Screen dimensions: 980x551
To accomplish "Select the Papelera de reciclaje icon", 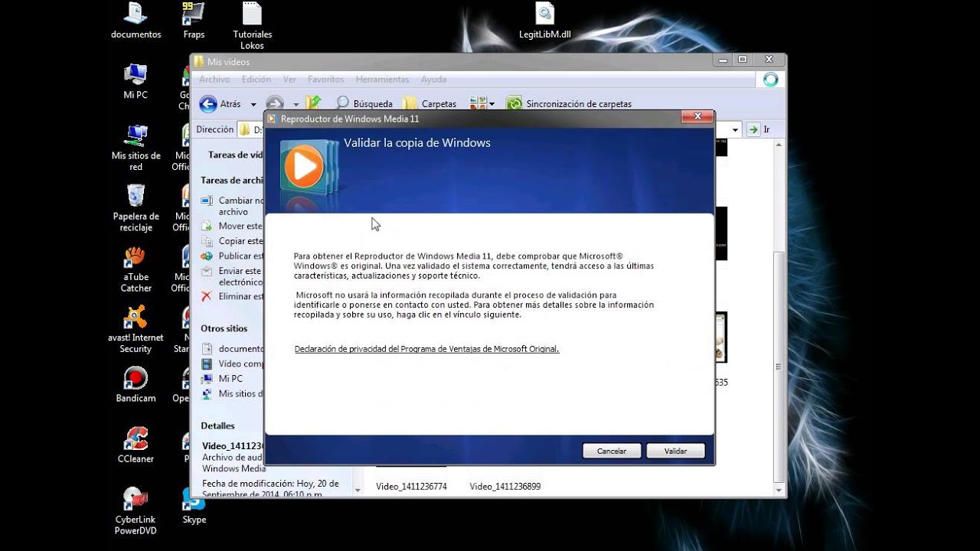I will (136, 208).
